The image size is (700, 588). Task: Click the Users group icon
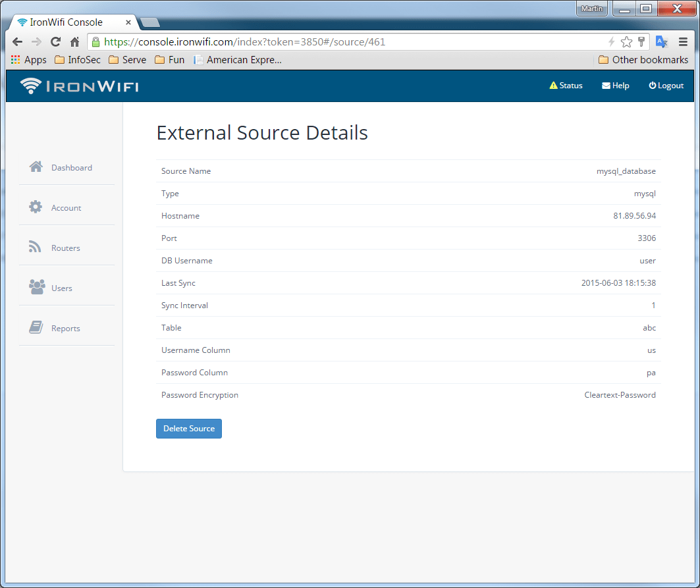37,287
